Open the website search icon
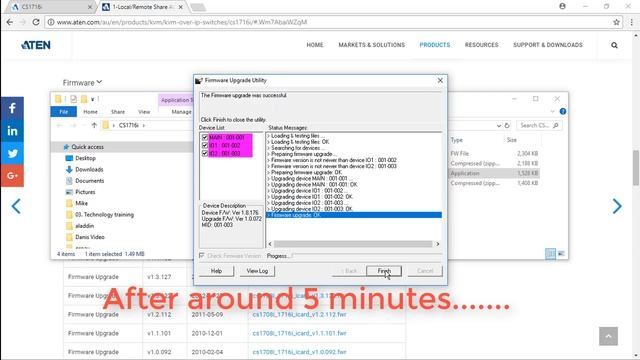Screen dimensions: 640x360 click(614, 45)
